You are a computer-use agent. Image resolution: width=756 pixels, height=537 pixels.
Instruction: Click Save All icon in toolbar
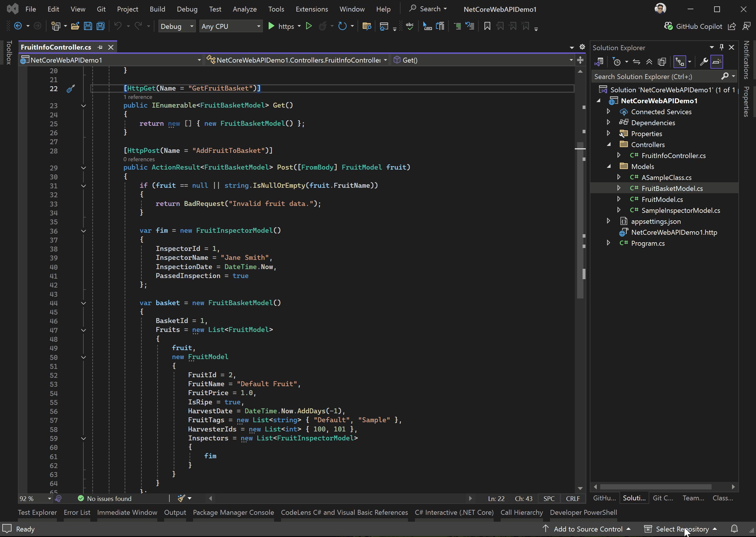tap(101, 26)
